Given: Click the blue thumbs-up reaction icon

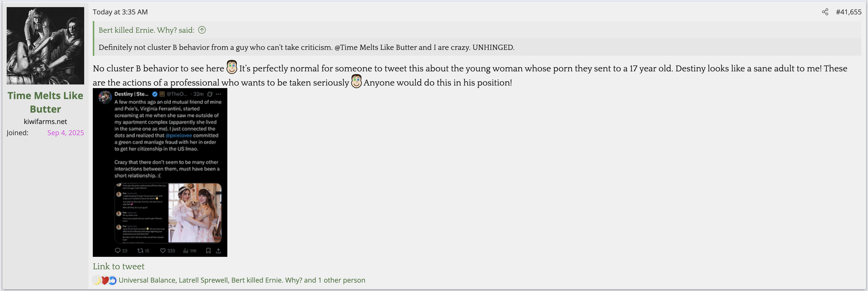Looking at the screenshot, I should click(113, 280).
